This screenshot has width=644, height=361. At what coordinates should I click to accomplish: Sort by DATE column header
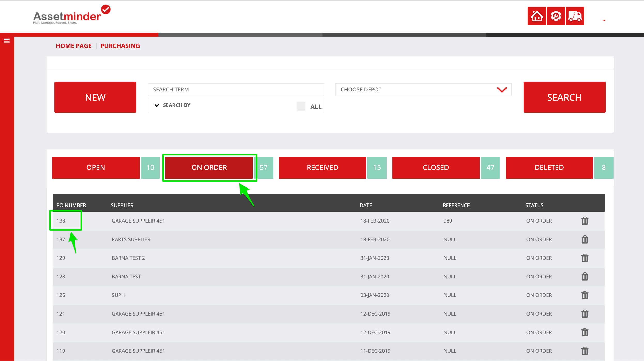tap(366, 205)
